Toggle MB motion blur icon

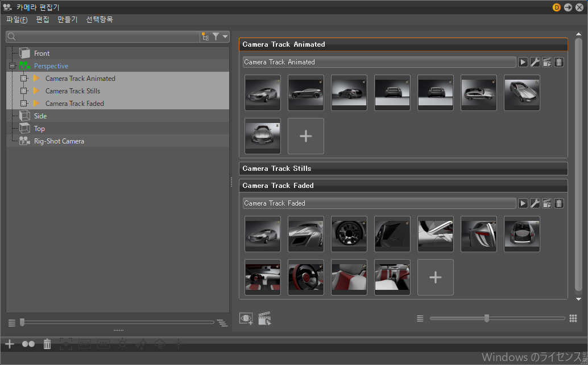tap(103, 343)
